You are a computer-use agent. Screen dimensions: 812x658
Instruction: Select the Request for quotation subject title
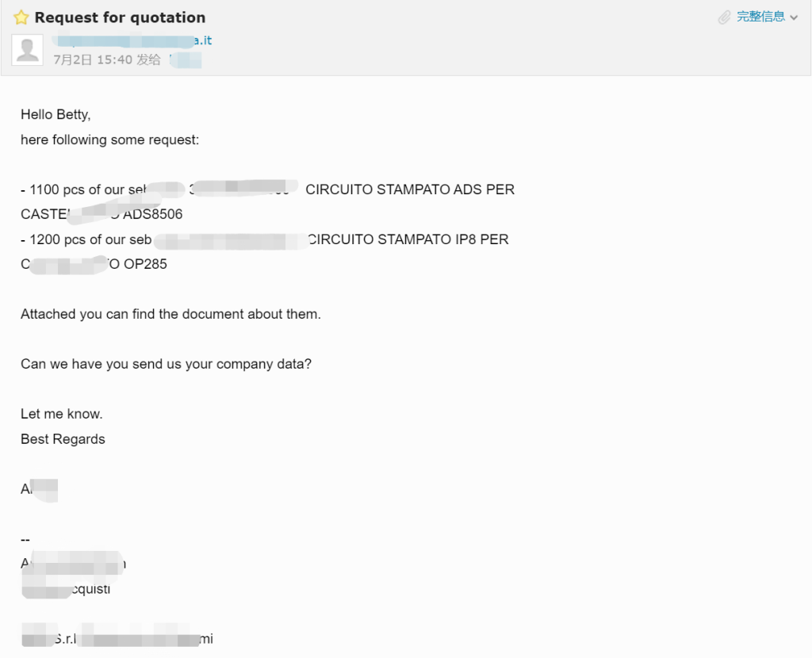tap(121, 17)
